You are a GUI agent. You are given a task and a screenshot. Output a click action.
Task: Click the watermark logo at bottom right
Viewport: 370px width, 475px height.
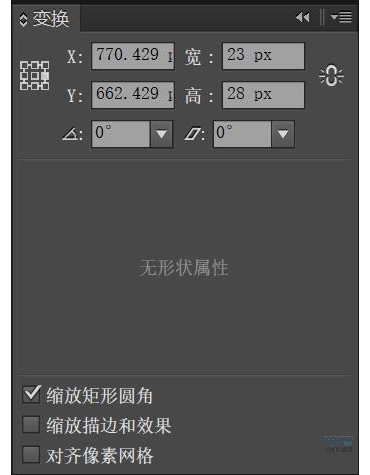pyautogui.click(x=338, y=444)
